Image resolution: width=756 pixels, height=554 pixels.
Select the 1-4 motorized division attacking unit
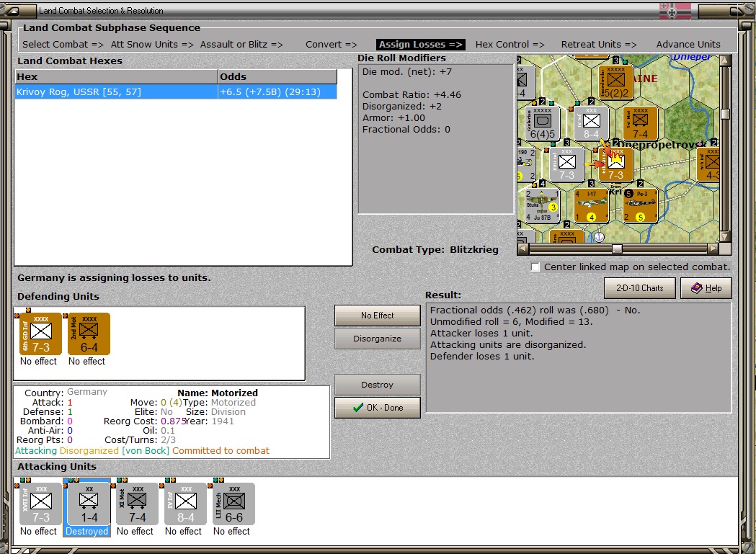click(89, 504)
